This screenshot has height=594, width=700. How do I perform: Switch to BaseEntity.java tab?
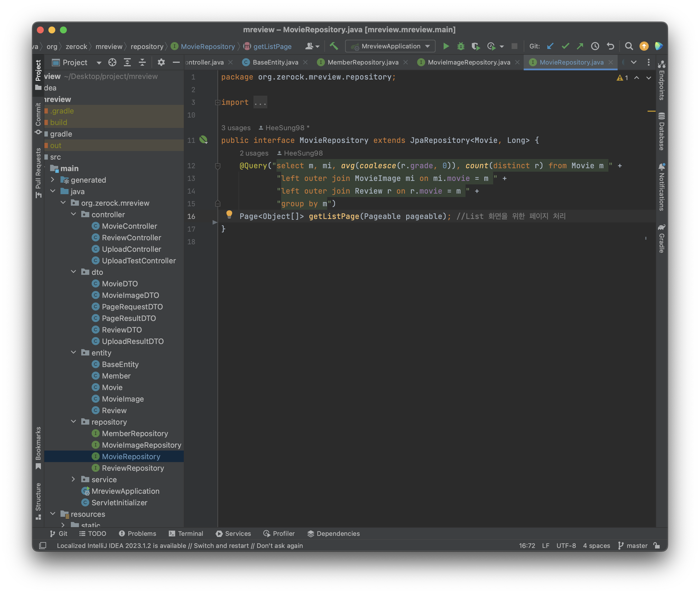tap(275, 62)
